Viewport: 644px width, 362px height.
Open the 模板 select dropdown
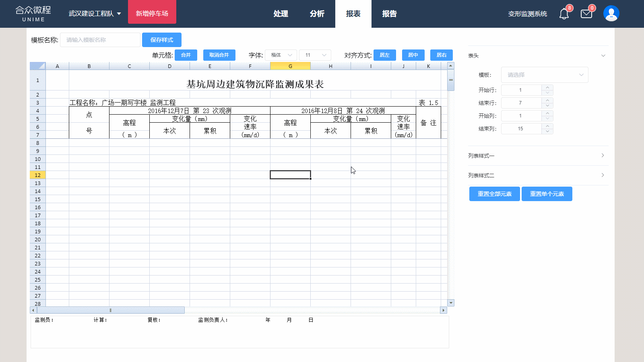[544, 75]
